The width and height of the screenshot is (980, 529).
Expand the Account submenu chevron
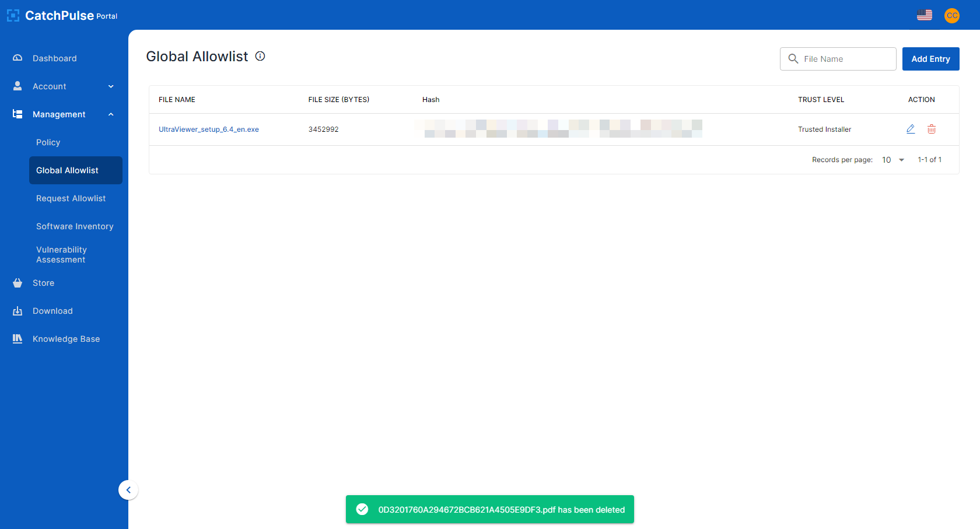coord(111,86)
